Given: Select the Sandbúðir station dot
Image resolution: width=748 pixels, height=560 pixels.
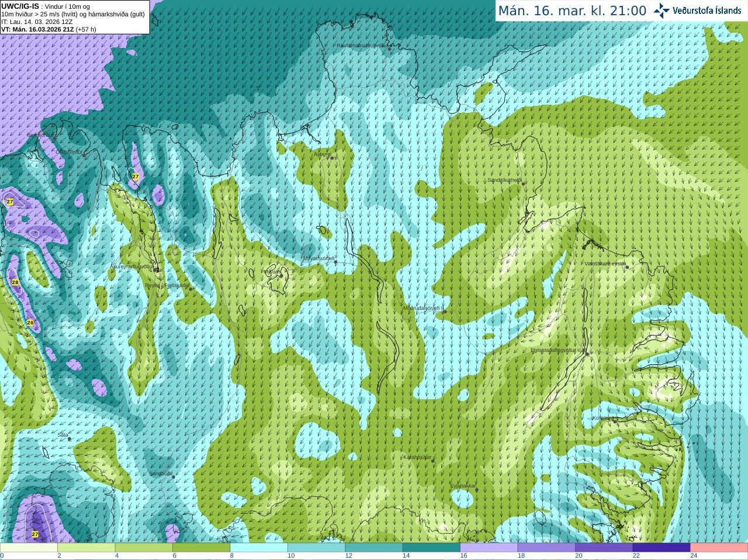Looking at the screenshot, I should click(173, 477).
